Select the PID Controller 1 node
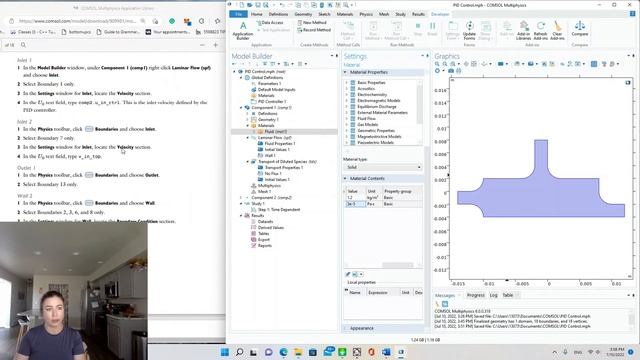Viewport: 640px width, 360px height. pyautogui.click(x=272, y=102)
